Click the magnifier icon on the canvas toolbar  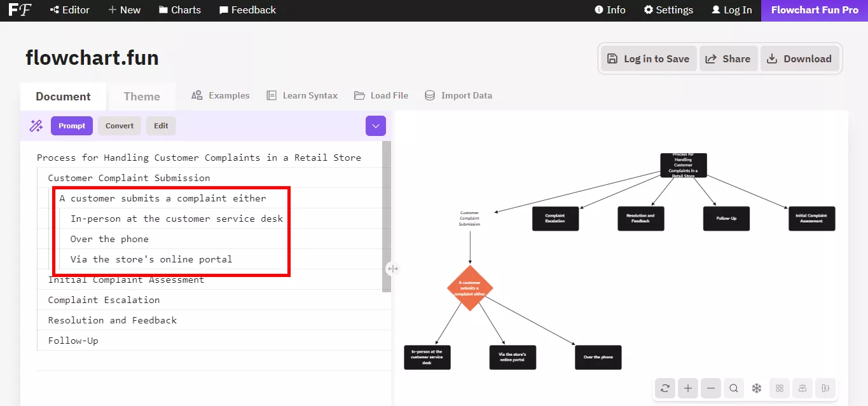[733, 388]
